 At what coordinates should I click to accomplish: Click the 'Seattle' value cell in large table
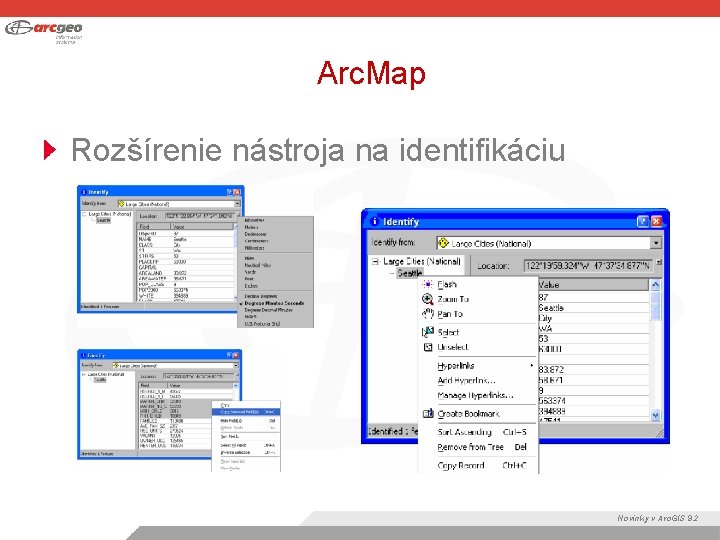594,308
